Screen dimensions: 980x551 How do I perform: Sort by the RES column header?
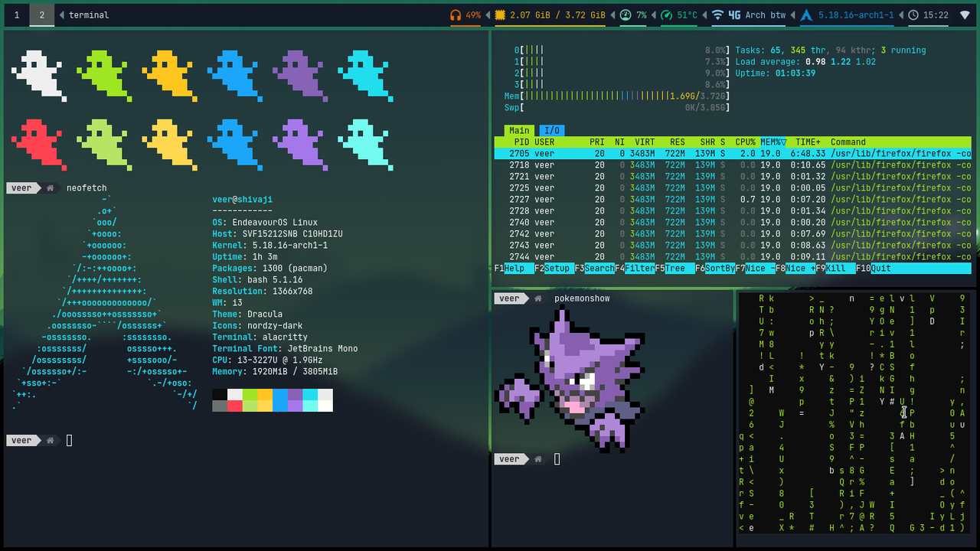tap(678, 142)
